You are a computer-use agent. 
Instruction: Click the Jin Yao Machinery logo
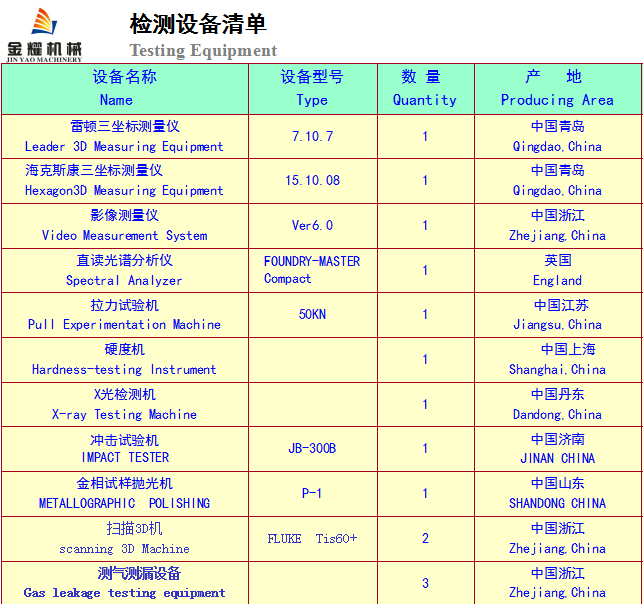(x=45, y=33)
